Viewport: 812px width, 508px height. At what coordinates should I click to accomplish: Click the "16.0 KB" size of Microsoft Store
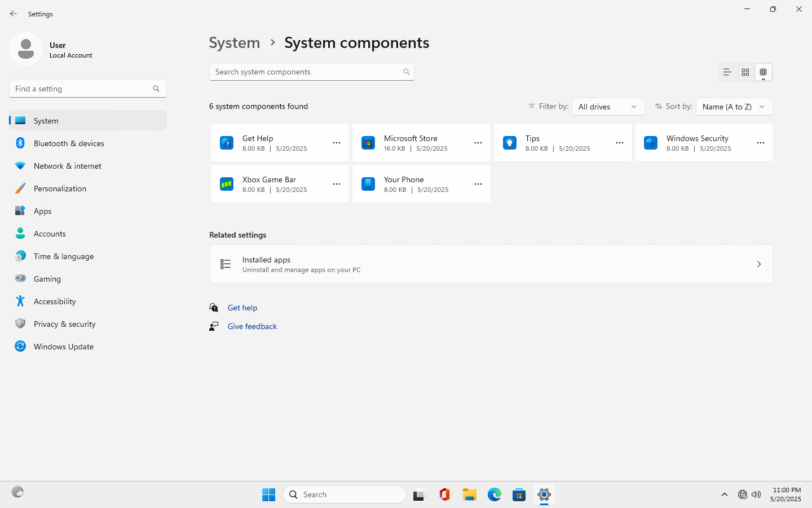click(395, 148)
